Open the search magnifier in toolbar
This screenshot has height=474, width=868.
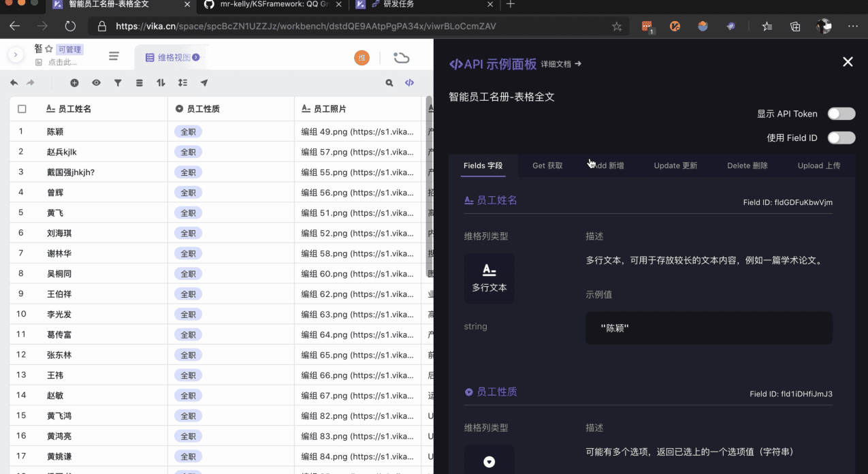389,82
